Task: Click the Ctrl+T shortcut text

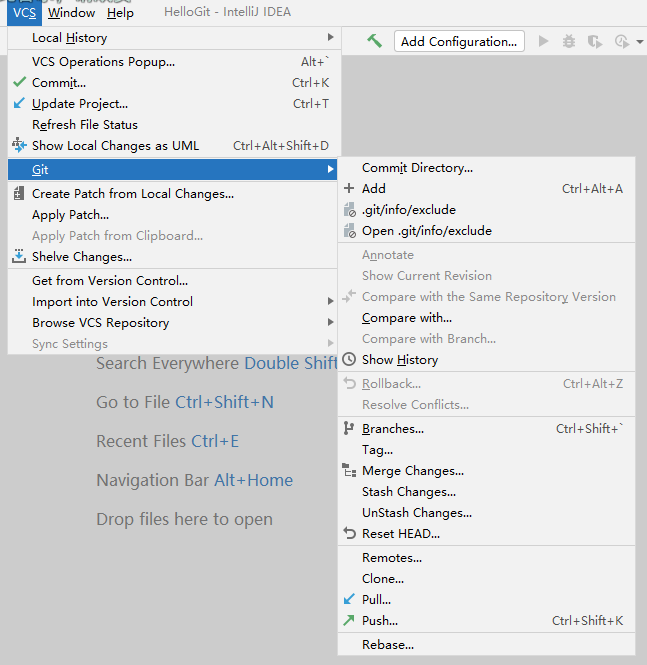Action: 311,103
